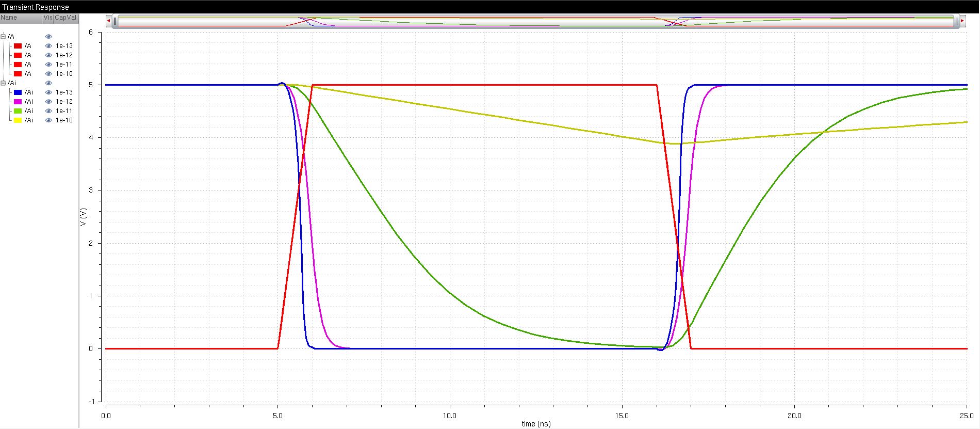Hide the /Ai trace with CapVal 1e-12

tap(49, 102)
